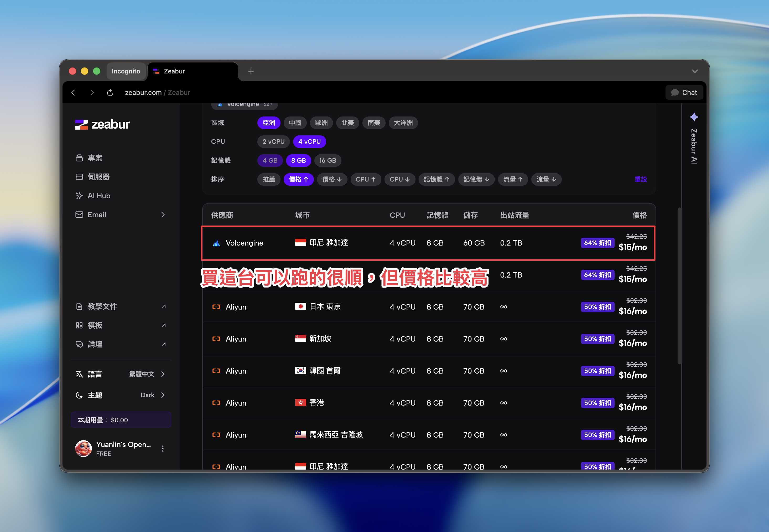Click the 重設 reset filters link
This screenshot has height=532, width=769.
click(x=640, y=179)
